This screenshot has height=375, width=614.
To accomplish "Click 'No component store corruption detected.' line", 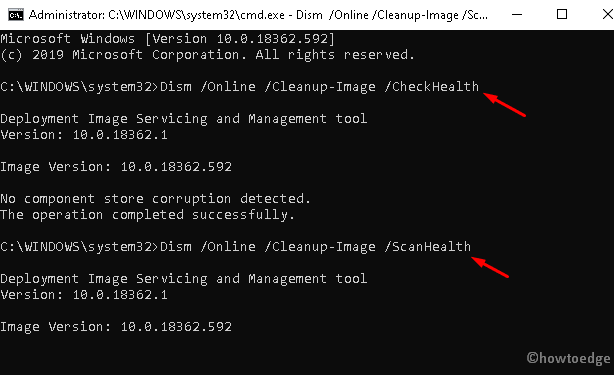I will tap(155, 199).
